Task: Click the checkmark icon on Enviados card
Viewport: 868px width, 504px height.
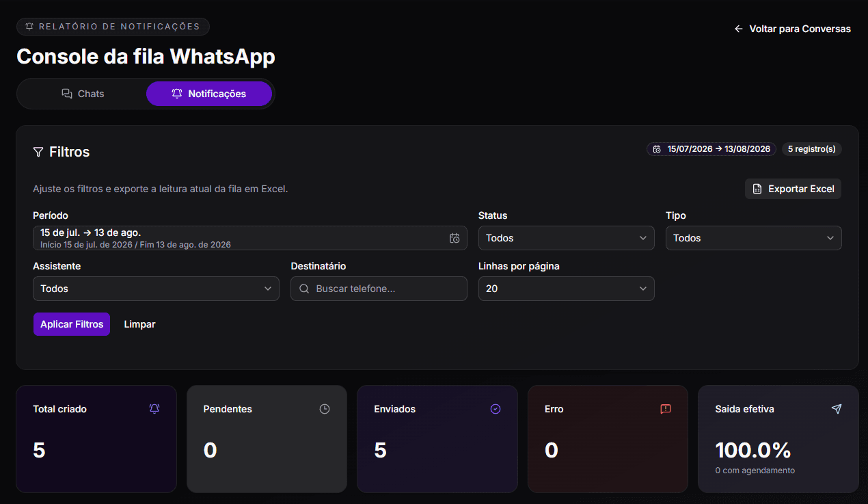Action: pyautogui.click(x=496, y=409)
